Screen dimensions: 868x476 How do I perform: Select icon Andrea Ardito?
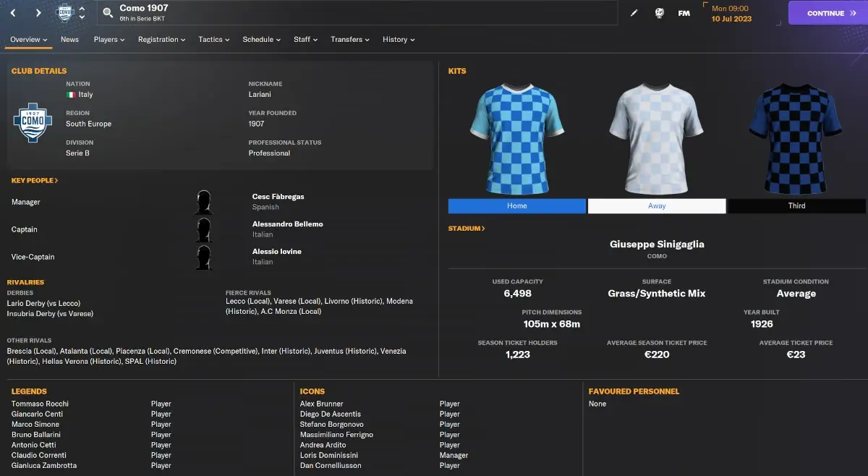323,445
